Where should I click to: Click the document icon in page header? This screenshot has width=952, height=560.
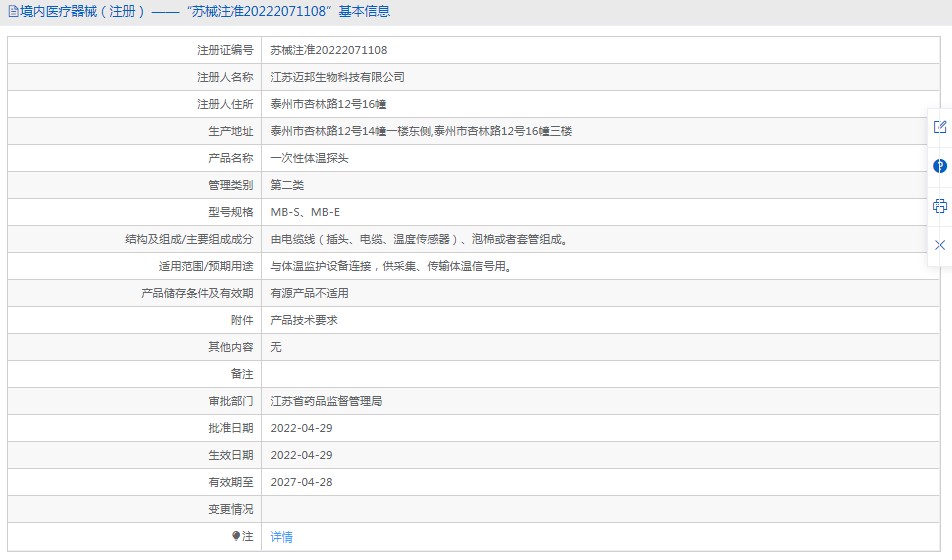point(13,12)
